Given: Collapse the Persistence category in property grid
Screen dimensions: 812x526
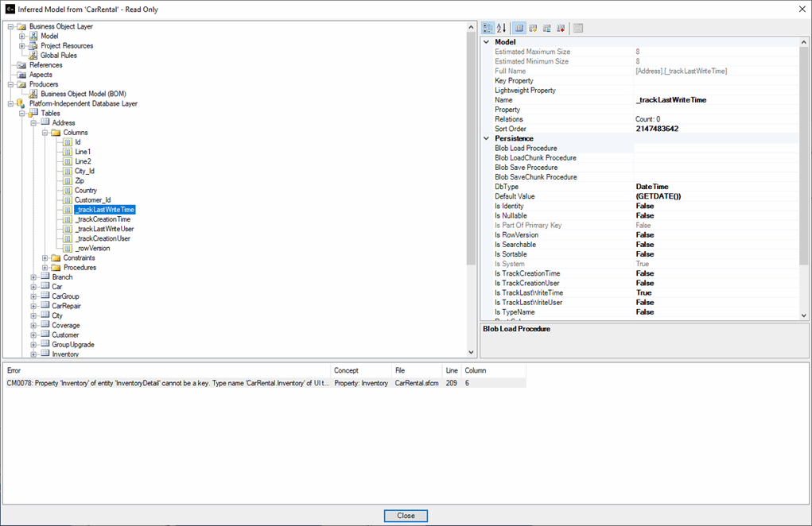Looking at the screenshot, I should pos(486,138).
